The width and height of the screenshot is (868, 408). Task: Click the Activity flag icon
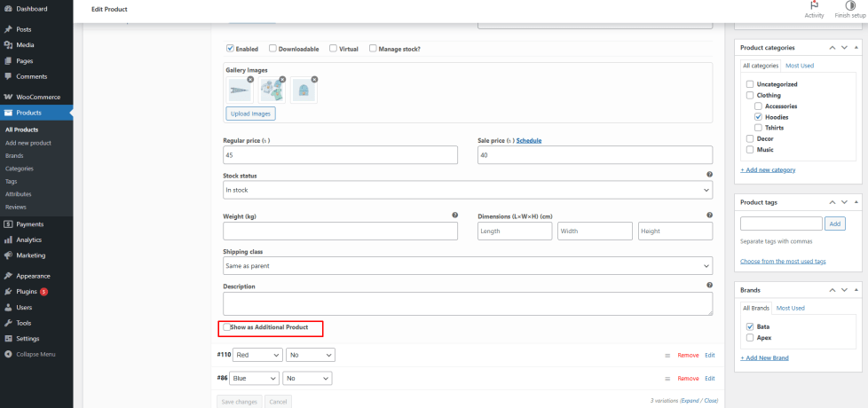click(x=814, y=5)
